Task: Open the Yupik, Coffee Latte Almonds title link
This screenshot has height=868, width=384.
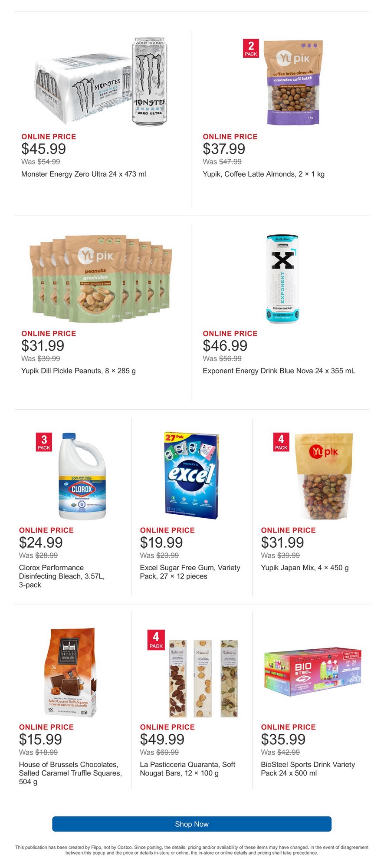Action: tap(263, 174)
